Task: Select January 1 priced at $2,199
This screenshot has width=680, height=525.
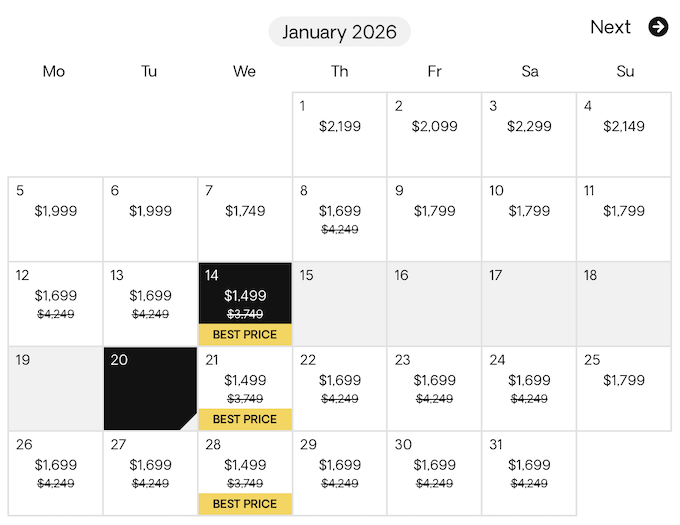Action: [x=340, y=135]
